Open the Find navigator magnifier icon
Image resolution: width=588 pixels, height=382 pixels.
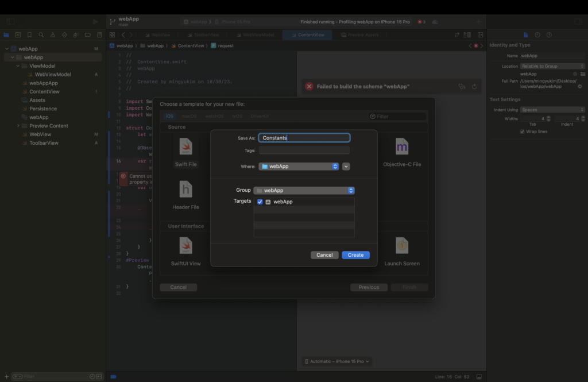41,35
